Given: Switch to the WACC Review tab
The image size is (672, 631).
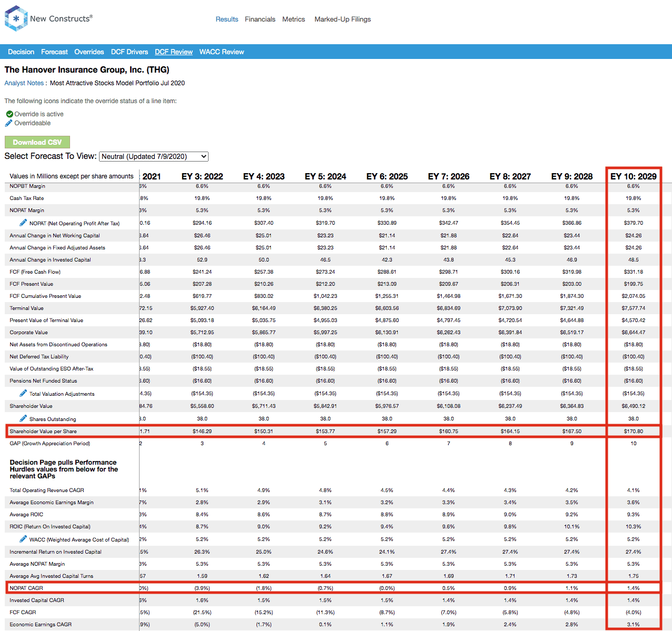Looking at the screenshot, I should tap(222, 52).
